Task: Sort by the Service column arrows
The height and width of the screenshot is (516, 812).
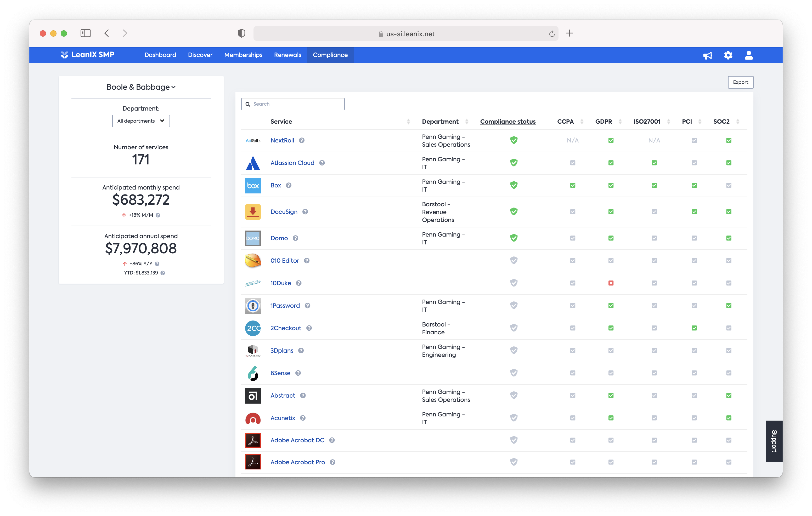Action: 408,122
